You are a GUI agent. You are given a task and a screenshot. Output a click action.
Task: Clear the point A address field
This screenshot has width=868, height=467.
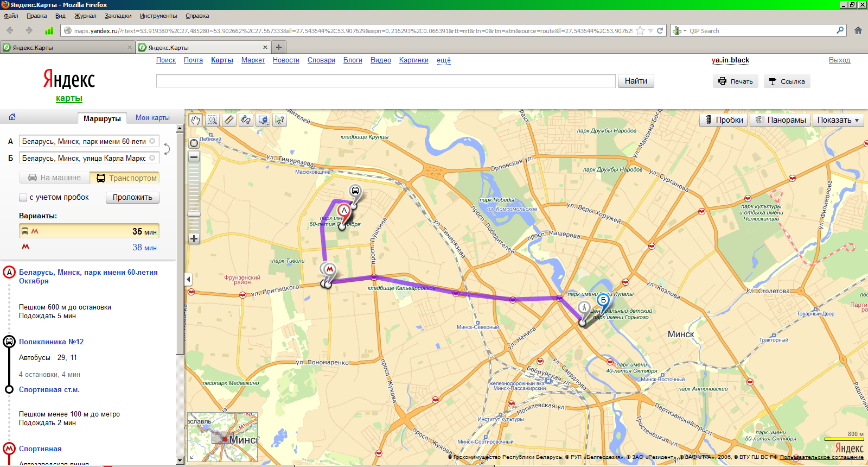pos(152,141)
